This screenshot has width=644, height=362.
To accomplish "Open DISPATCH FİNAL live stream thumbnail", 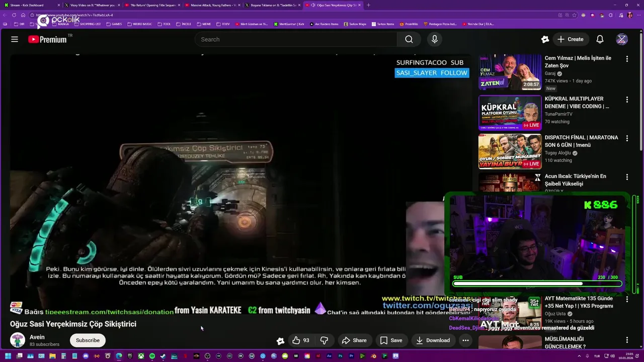I will [x=510, y=151].
